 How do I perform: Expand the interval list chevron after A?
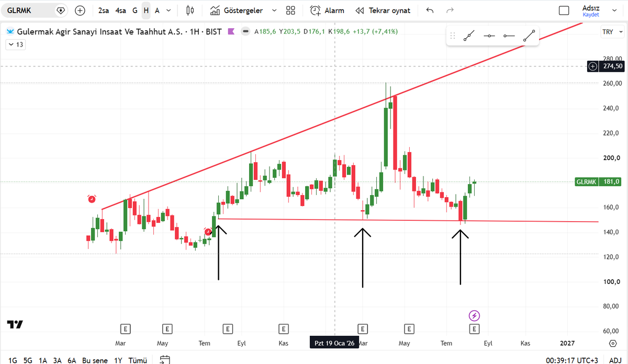click(168, 10)
